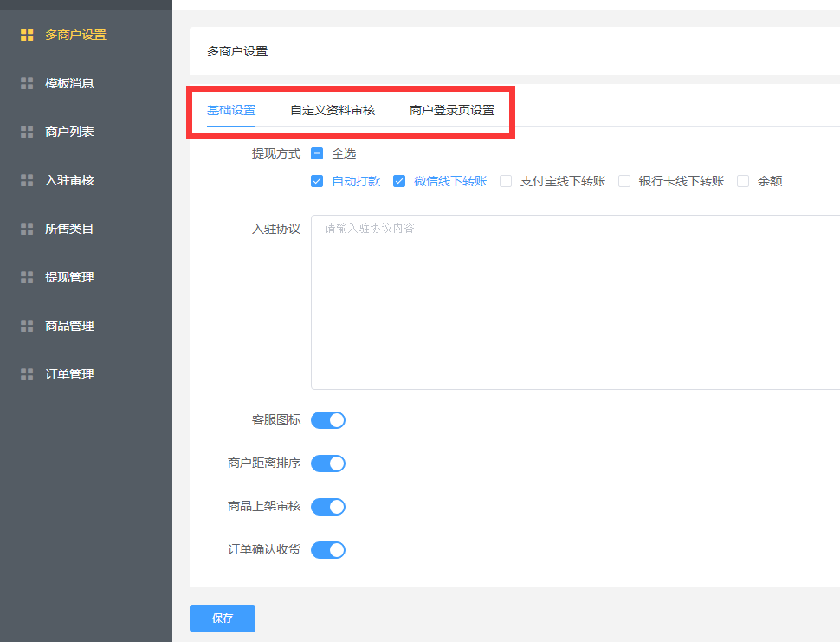Click the grid icon beside 所售类目
The width and height of the screenshot is (840, 642).
click(27, 229)
